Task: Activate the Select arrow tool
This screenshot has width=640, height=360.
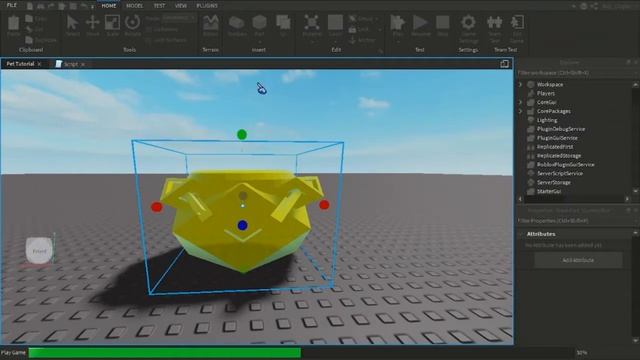Action: point(73,23)
